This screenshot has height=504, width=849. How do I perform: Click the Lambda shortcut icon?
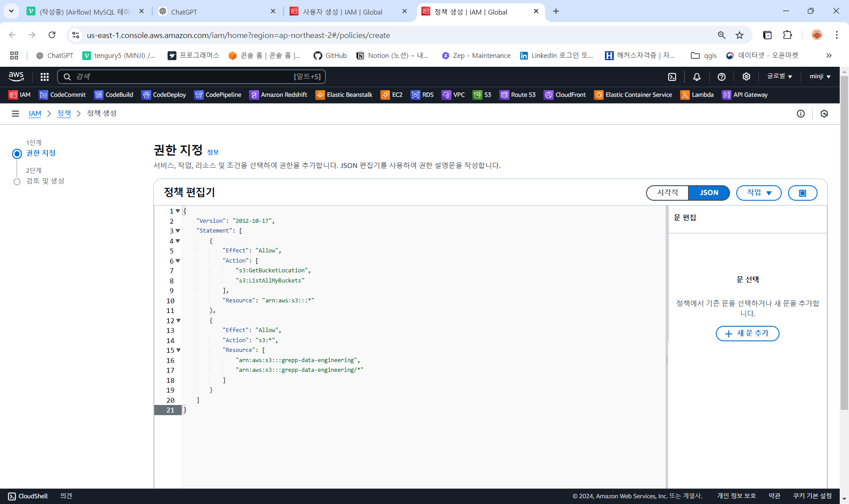tap(685, 95)
